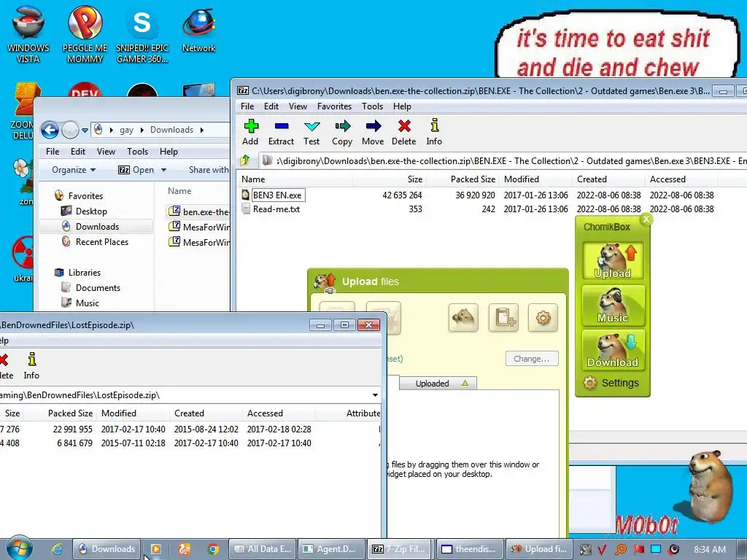Close the ChomikBox widget

pos(646,219)
